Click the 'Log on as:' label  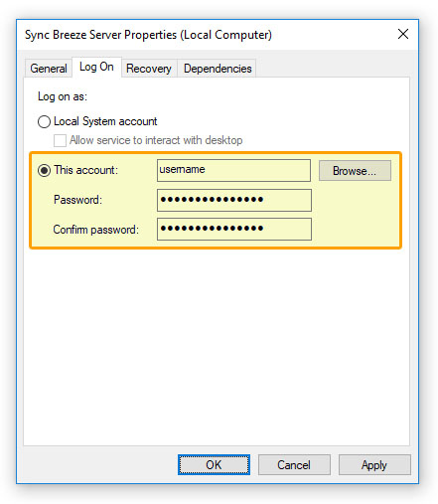(x=63, y=96)
